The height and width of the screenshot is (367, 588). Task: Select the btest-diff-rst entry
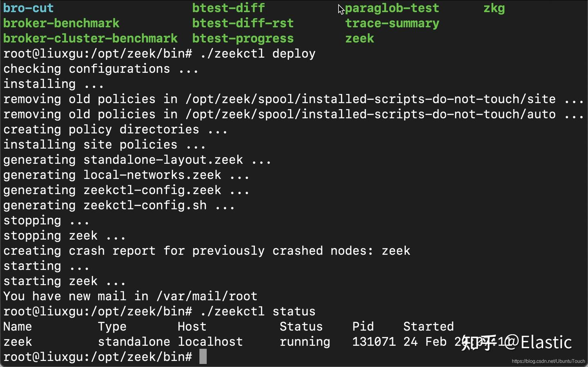pos(243,23)
